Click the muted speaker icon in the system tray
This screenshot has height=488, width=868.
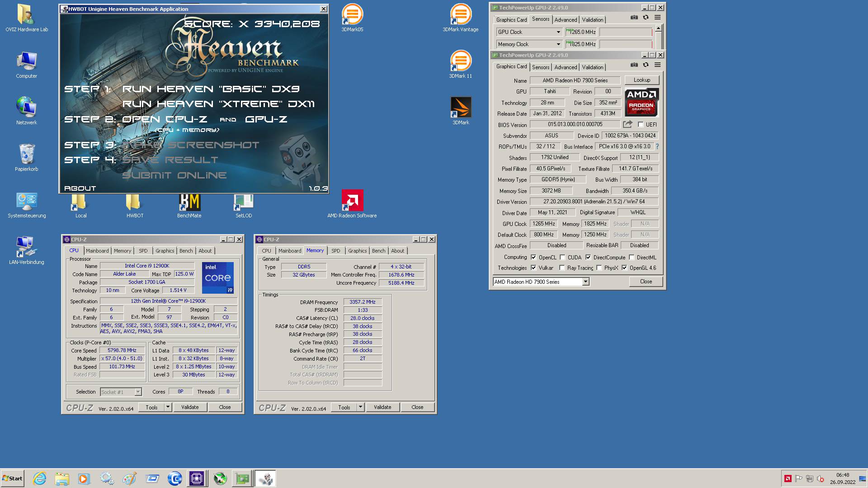[x=821, y=479]
